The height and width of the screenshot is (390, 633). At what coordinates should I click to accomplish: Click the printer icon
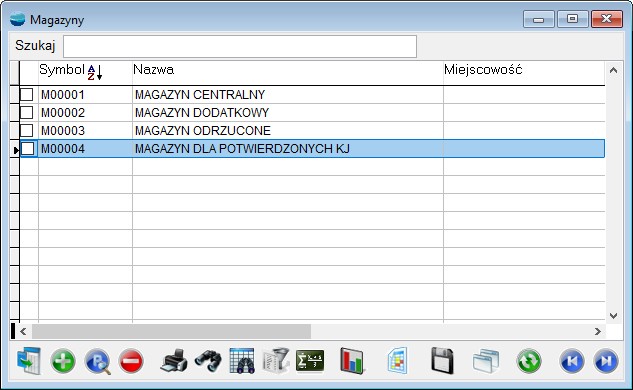[174, 361]
